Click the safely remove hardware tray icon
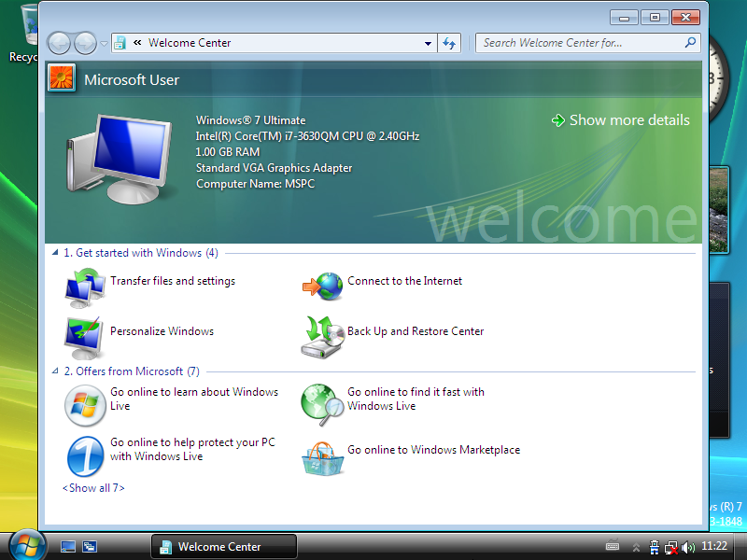This screenshot has height=560, width=747. [x=655, y=548]
